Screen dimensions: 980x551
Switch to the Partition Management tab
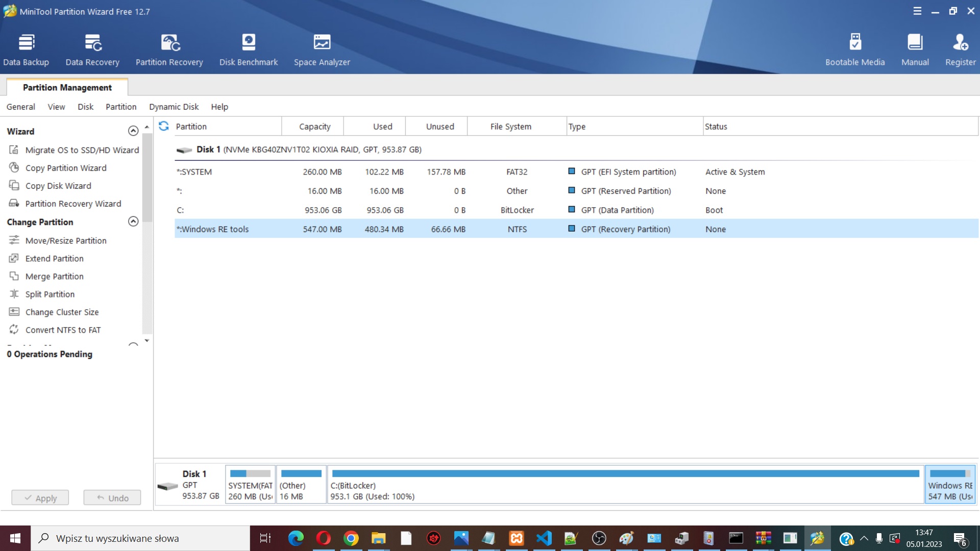pyautogui.click(x=67, y=87)
